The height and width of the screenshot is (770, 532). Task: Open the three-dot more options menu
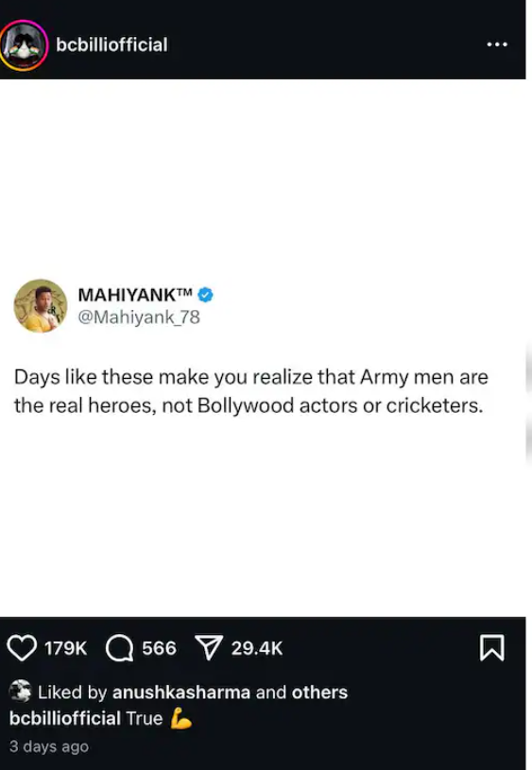[497, 44]
